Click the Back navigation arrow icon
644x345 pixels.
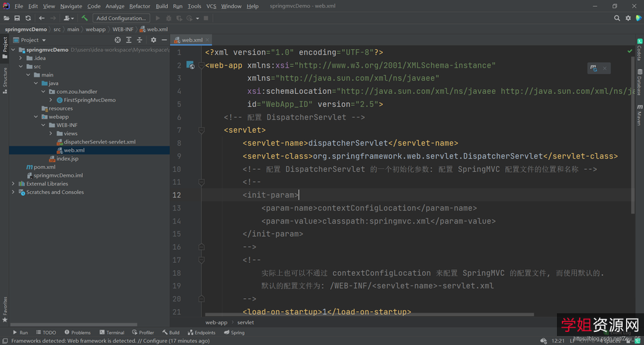pos(42,18)
